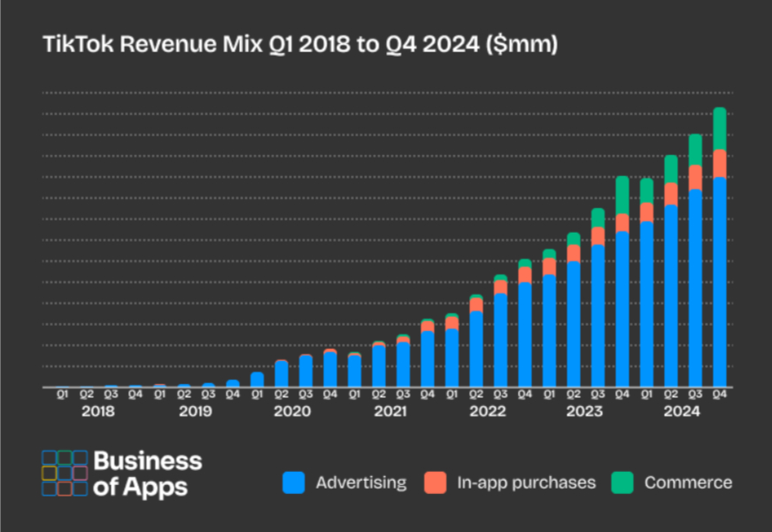
Task: Click the orange In-app purchases legend swatch
Action: click(436, 482)
